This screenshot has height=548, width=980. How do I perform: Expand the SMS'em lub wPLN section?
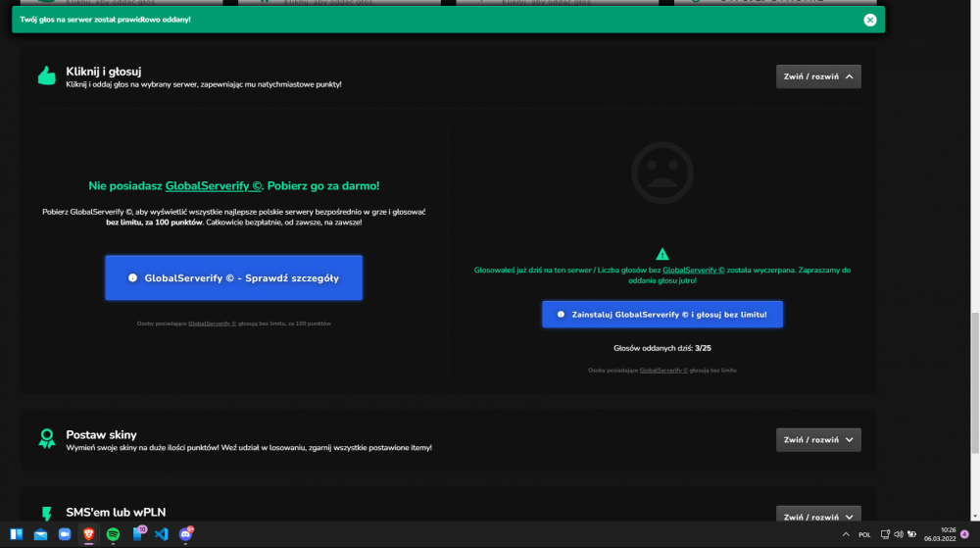coord(818,516)
